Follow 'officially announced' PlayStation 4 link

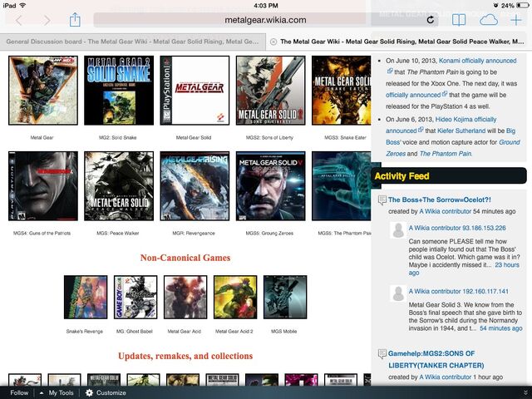pyautogui.click(x=413, y=95)
